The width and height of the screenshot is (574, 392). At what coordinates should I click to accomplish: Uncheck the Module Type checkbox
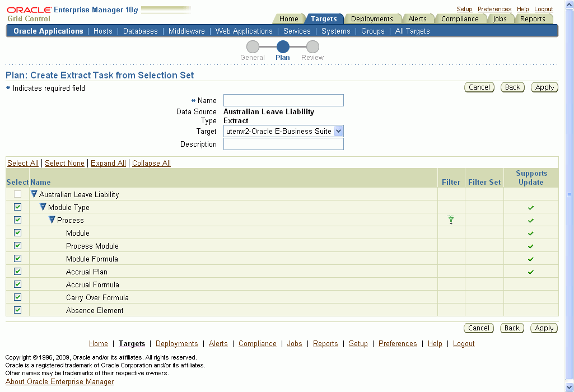coord(17,207)
